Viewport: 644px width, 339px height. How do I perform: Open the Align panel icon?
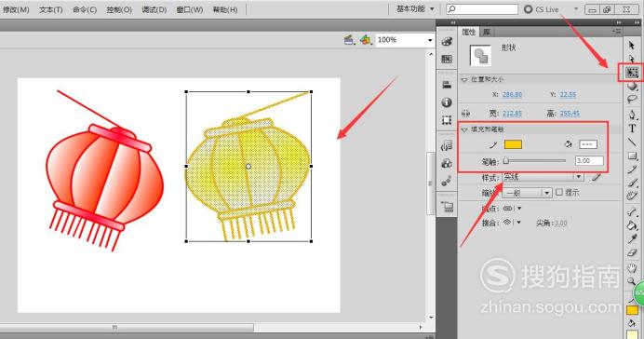447,85
